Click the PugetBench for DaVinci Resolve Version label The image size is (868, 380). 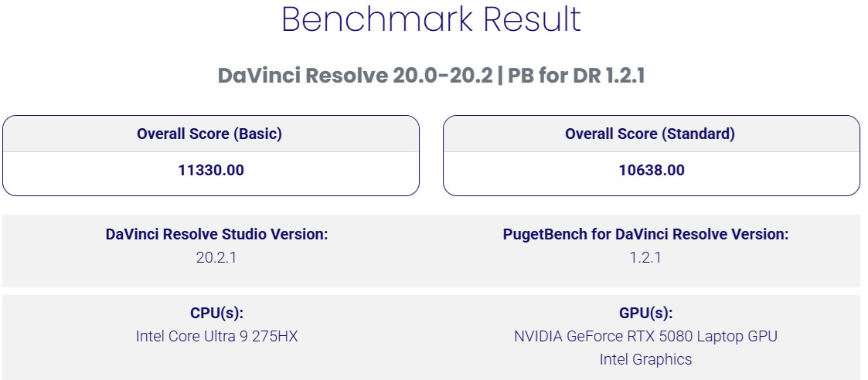pyautogui.click(x=645, y=235)
